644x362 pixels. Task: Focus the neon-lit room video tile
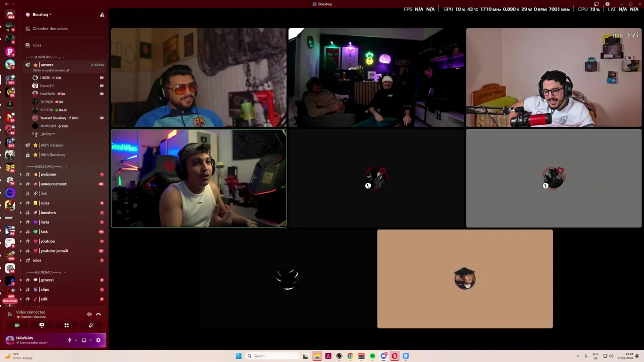[x=376, y=77]
